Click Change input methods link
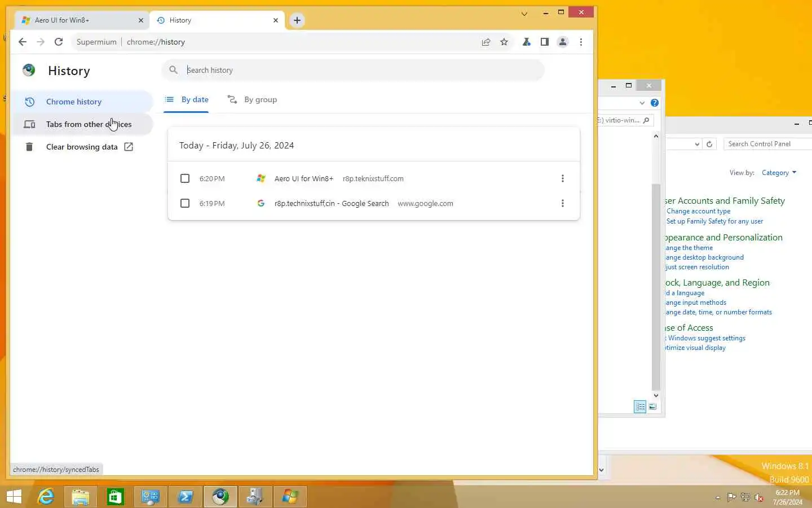Viewport: 812px width, 508px height. 696,303
